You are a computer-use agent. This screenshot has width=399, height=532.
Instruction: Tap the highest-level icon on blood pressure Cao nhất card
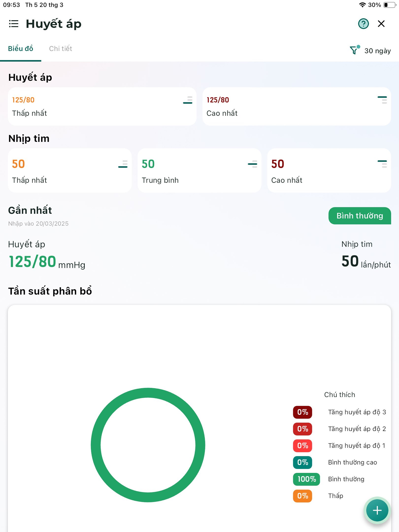[x=382, y=100]
